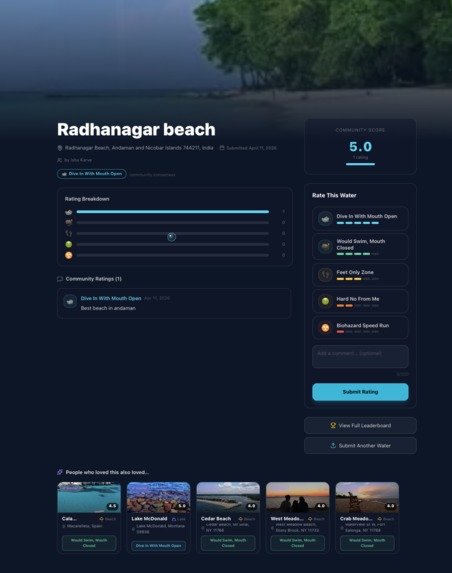Click the 5.0 community score value

point(360,147)
